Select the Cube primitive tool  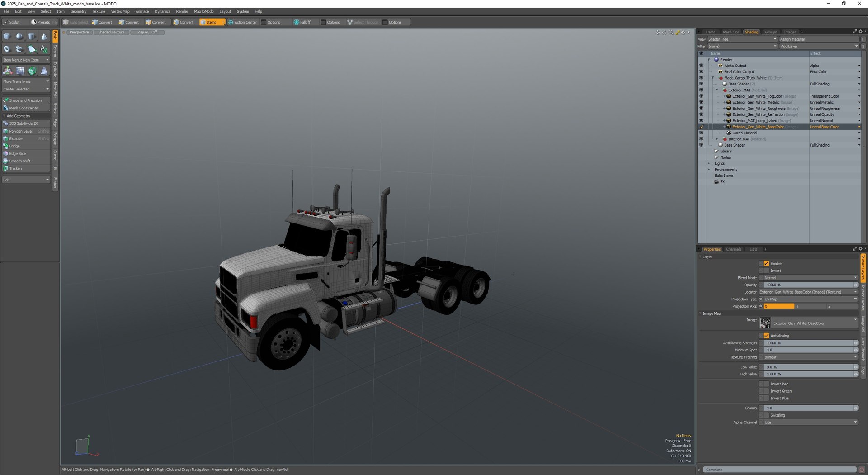[7, 37]
